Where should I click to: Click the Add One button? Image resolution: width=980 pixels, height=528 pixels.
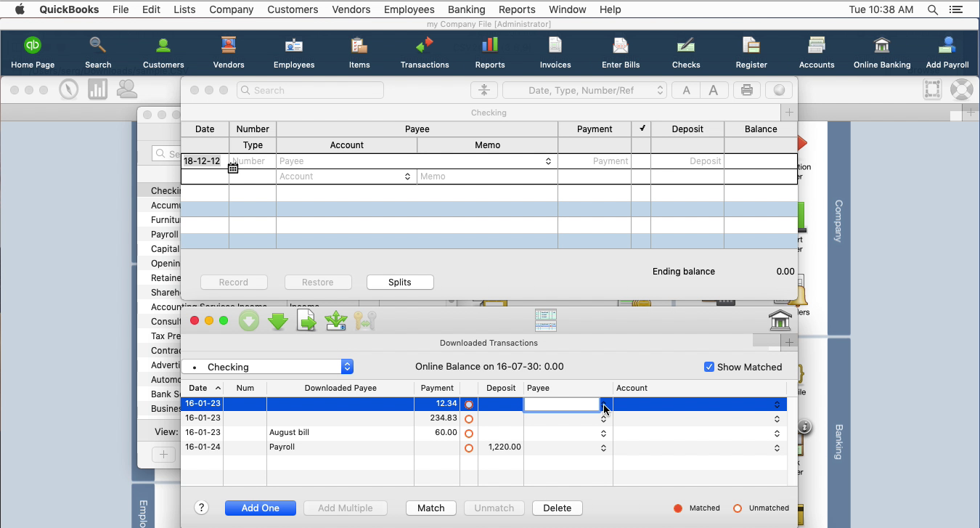point(261,508)
